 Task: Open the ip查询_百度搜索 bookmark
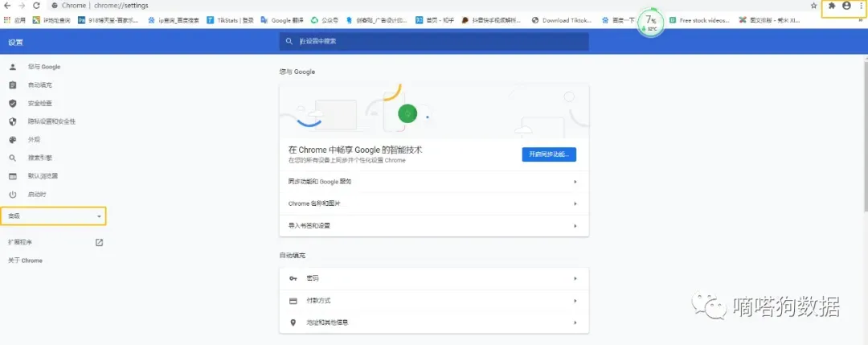tap(174, 20)
